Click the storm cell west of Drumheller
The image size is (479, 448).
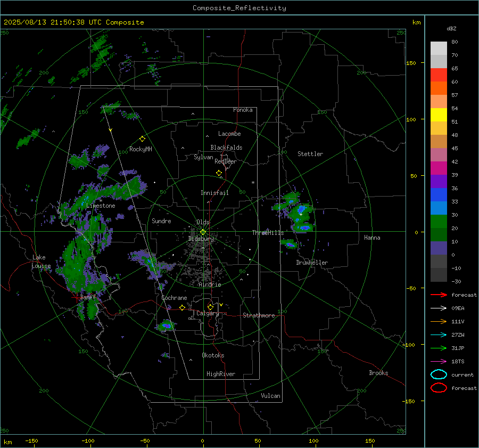click(288, 244)
